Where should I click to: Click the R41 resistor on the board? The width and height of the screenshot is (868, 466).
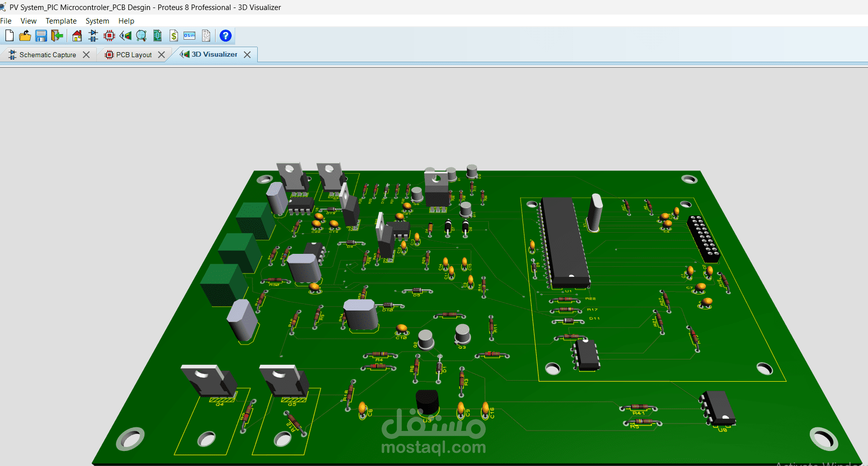[x=638, y=407]
